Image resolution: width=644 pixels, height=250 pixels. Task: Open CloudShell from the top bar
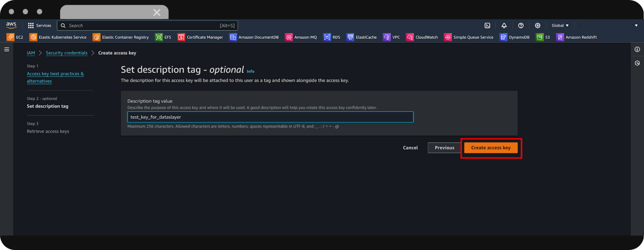(x=487, y=25)
